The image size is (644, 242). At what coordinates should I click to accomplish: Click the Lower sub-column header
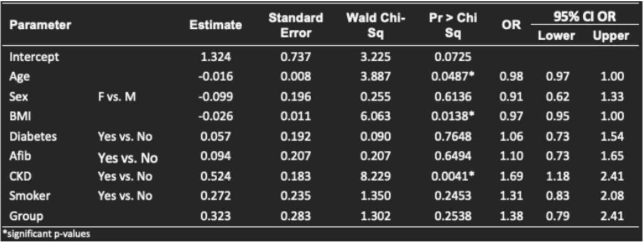tap(556, 36)
